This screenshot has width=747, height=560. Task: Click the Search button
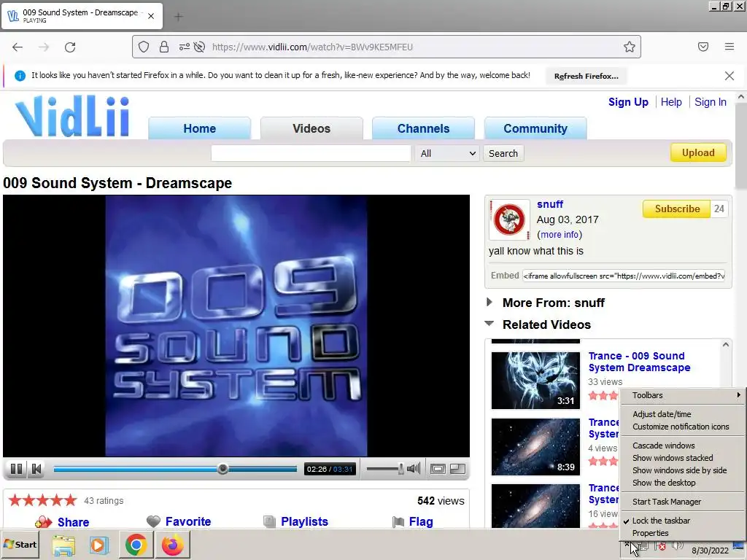(x=503, y=153)
